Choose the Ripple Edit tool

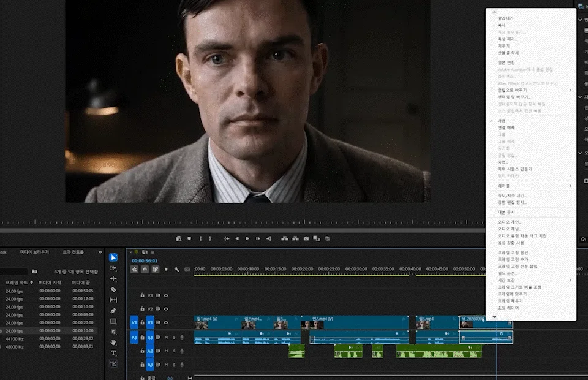[x=113, y=279]
